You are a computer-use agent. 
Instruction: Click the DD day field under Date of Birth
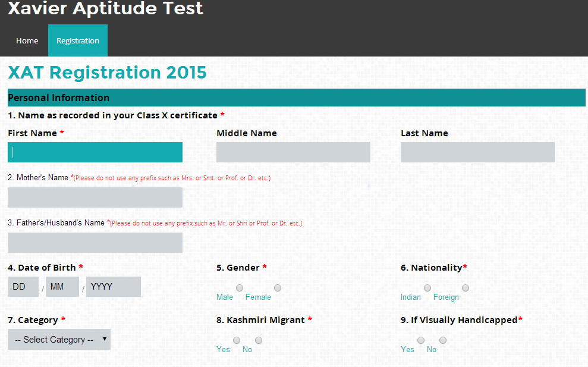tap(23, 286)
